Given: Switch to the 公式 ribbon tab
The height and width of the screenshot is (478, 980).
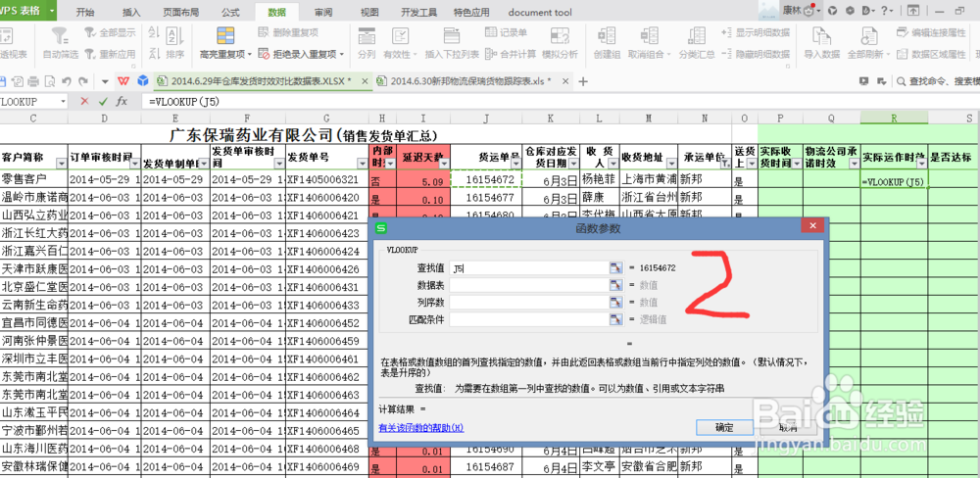Looking at the screenshot, I should click(x=230, y=12).
